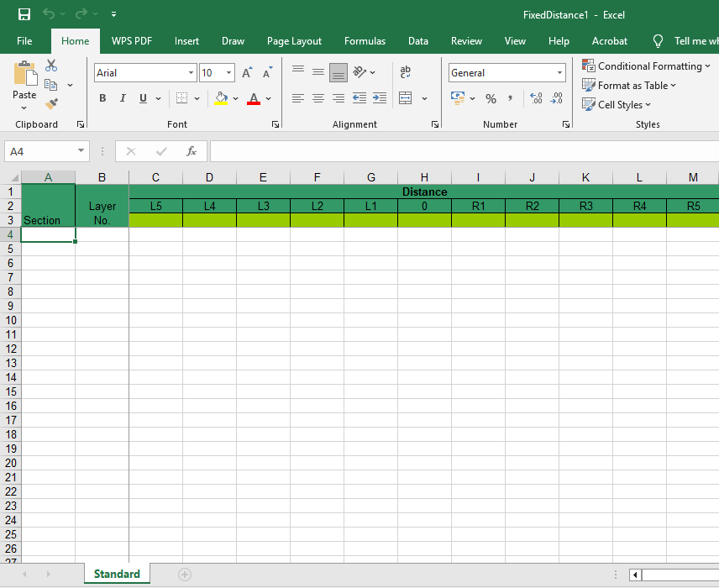Open the Review tab
The height and width of the screenshot is (588, 719).
point(466,41)
